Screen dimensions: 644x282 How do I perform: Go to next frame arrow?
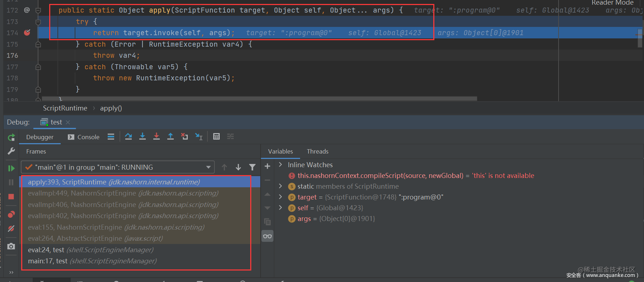pyautogui.click(x=238, y=167)
